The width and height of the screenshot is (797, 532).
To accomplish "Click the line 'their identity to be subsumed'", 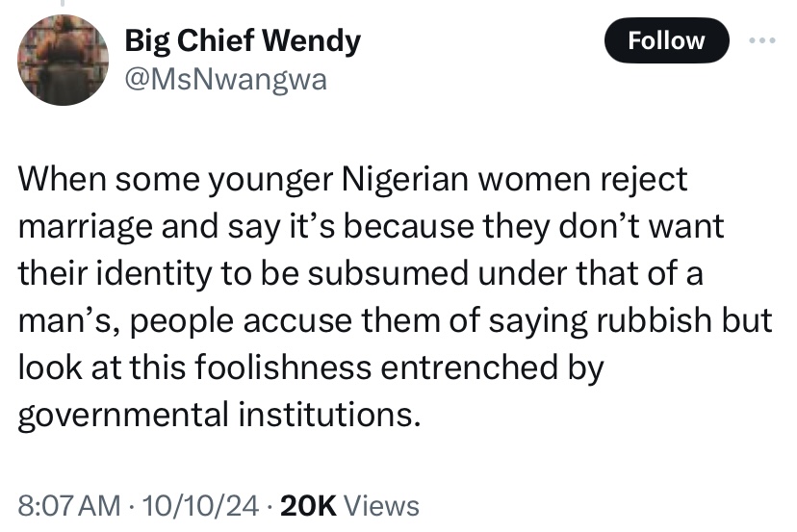I will coord(361,274).
